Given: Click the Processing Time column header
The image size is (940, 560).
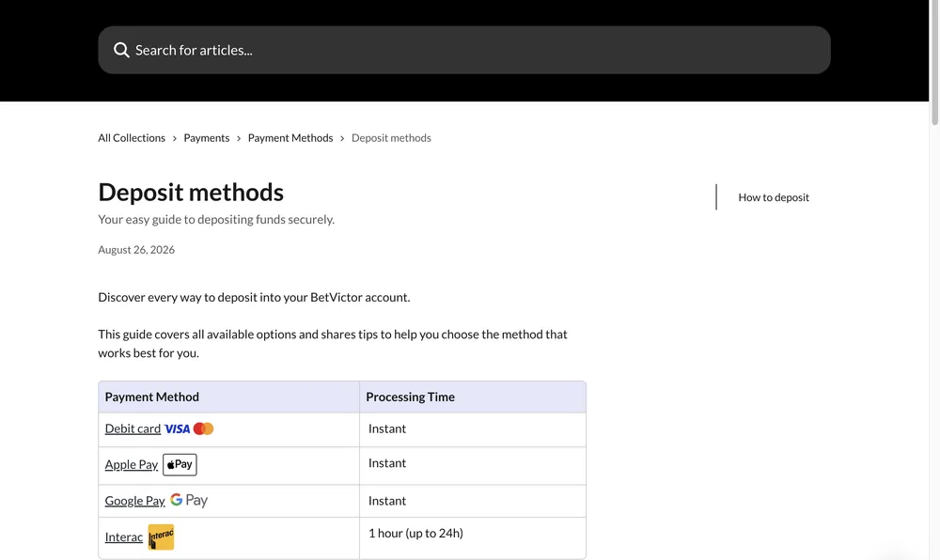Looking at the screenshot, I should (473, 397).
